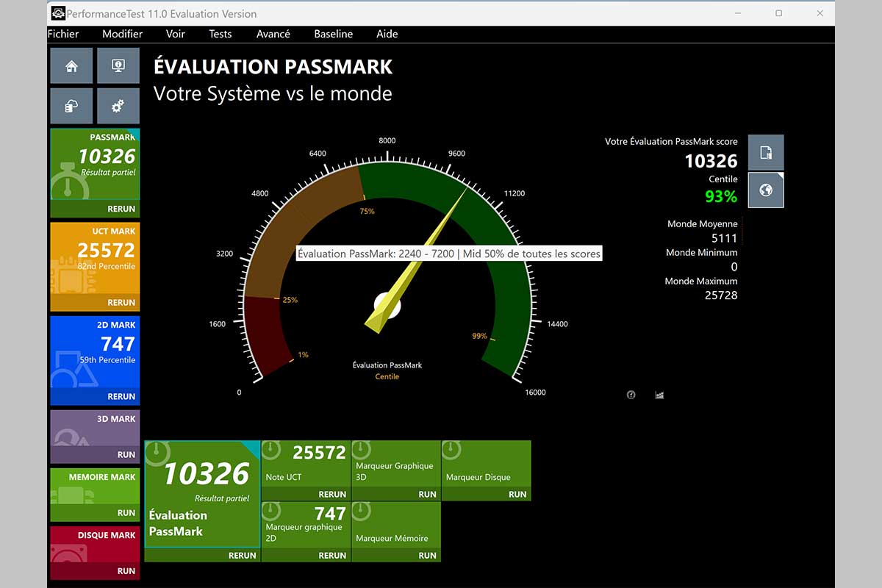The height and width of the screenshot is (588, 882).
Task: Rerun the Note UCT tile
Action: click(332, 495)
